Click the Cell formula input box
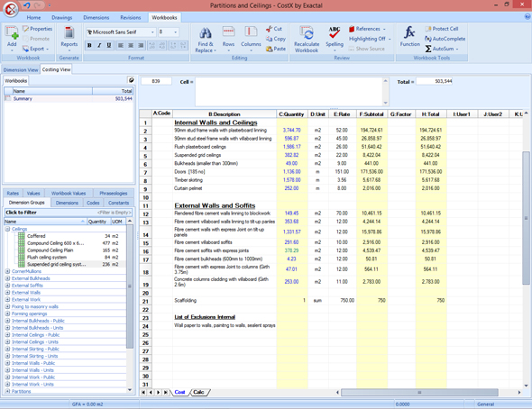 coord(289,92)
